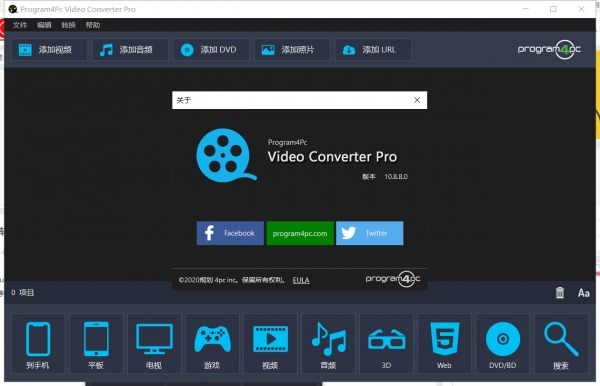The image size is (600, 386).
Task: Open the File (文件) menu
Action: (20, 25)
